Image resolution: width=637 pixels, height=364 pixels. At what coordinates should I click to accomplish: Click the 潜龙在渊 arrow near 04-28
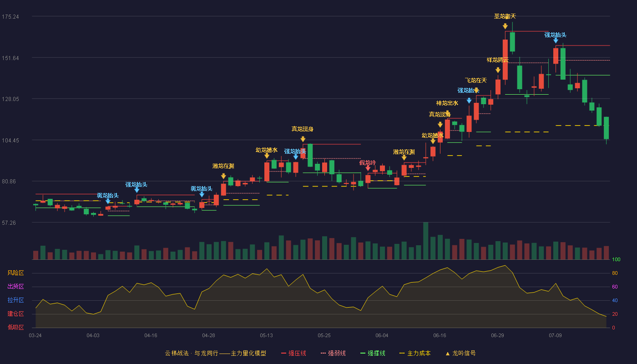coord(223,176)
